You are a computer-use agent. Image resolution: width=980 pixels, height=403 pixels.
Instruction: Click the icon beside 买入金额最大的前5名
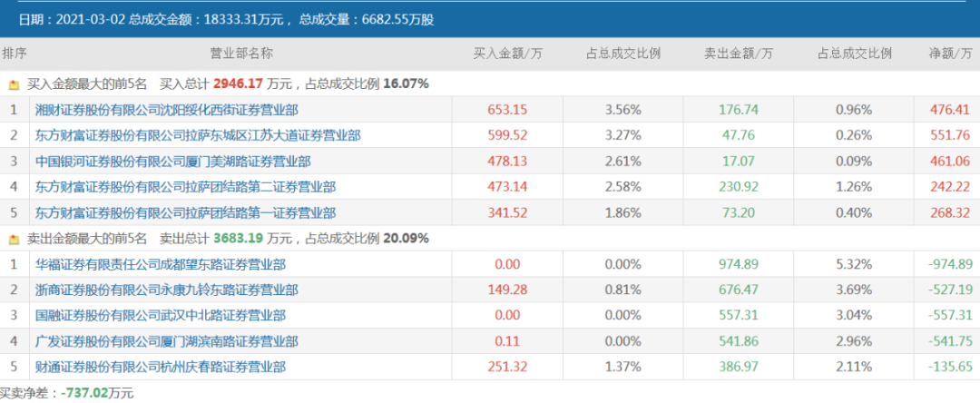click(x=14, y=84)
